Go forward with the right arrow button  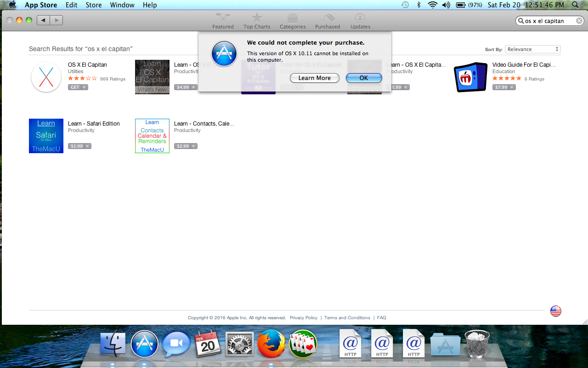57,20
